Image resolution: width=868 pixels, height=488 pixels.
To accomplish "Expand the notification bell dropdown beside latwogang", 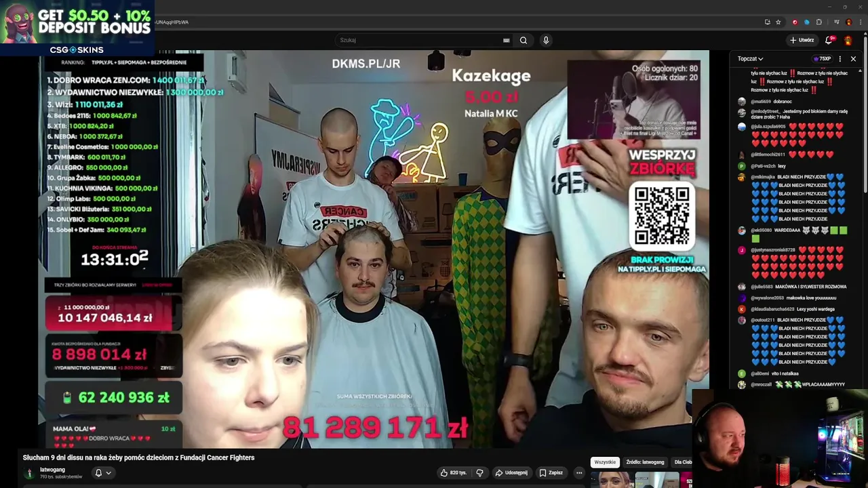I will click(102, 472).
